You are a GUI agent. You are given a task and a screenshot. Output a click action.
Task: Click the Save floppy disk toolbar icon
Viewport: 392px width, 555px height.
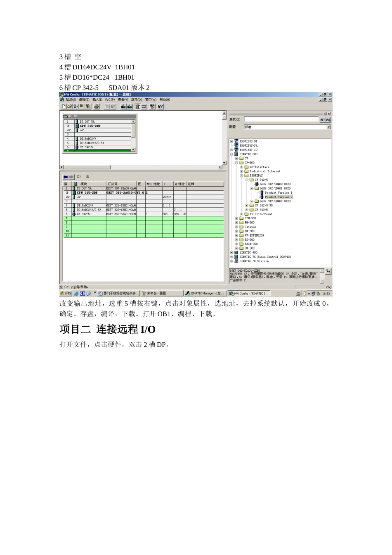pyautogui.click(x=81, y=107)
